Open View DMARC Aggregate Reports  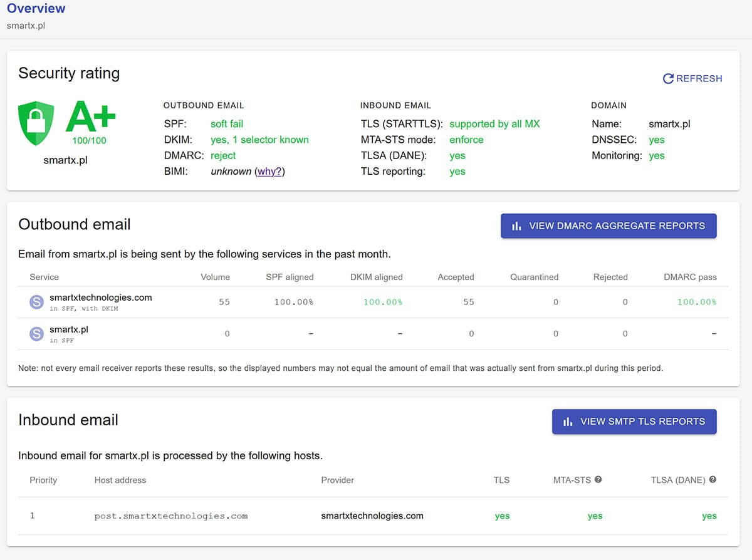(608, 226)
